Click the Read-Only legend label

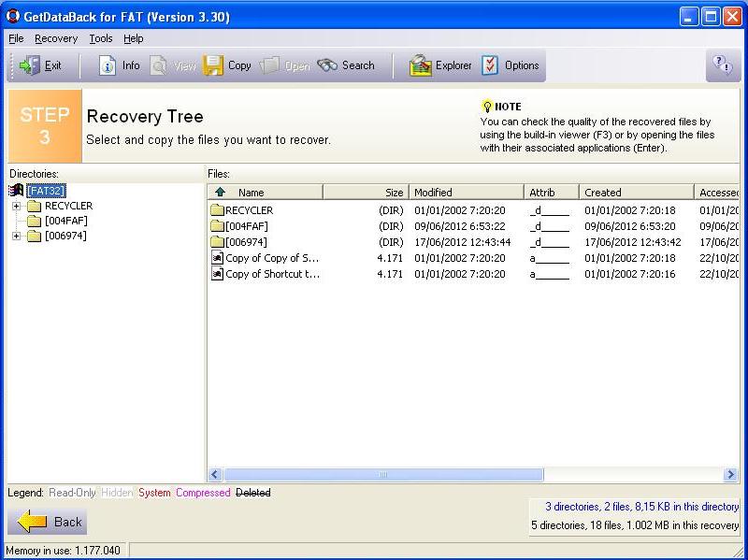(72, 493)
